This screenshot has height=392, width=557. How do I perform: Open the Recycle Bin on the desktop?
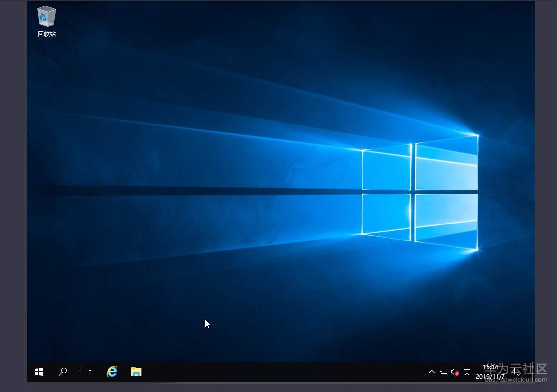(x=46, y=16)
